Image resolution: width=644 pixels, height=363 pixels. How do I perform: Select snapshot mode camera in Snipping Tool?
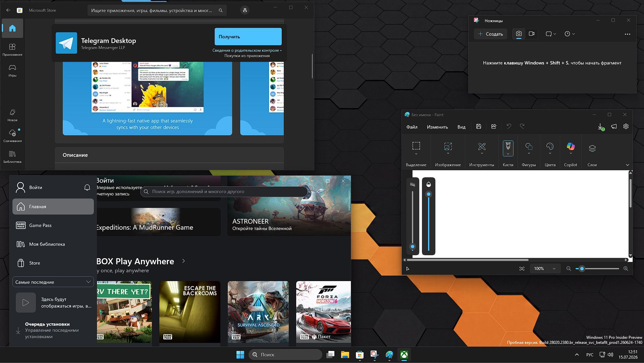519,34
